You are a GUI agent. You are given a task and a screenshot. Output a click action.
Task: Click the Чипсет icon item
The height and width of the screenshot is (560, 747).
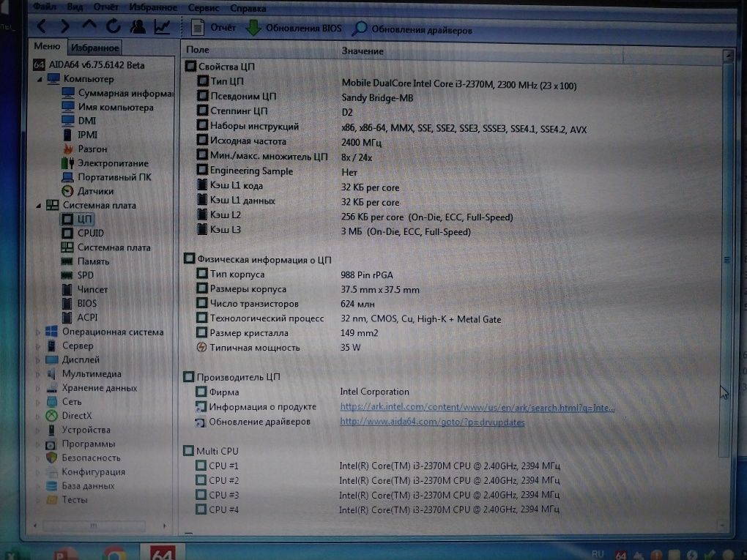click(67, 290)
